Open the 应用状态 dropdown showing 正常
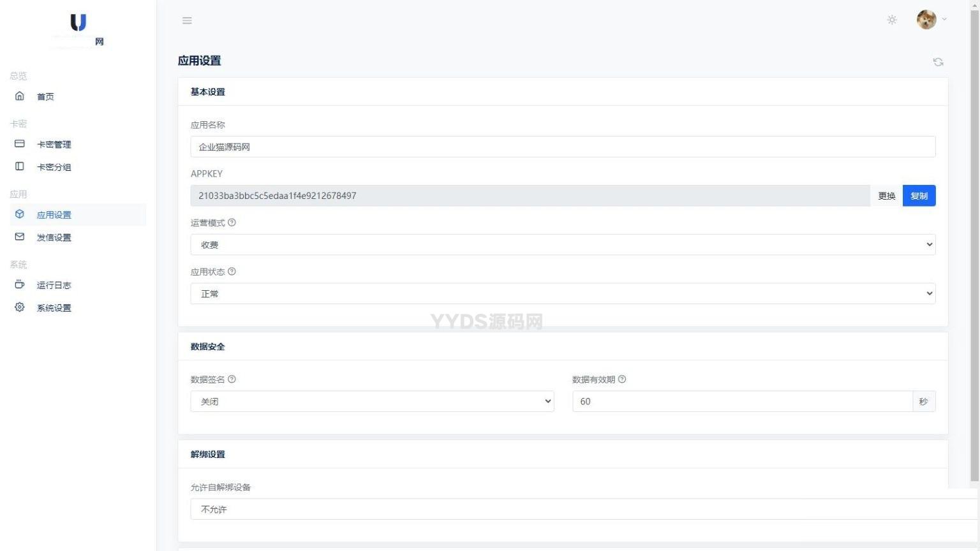Image resolution: width=980 pixels, height=551 pixels. (x=562, y=294)
